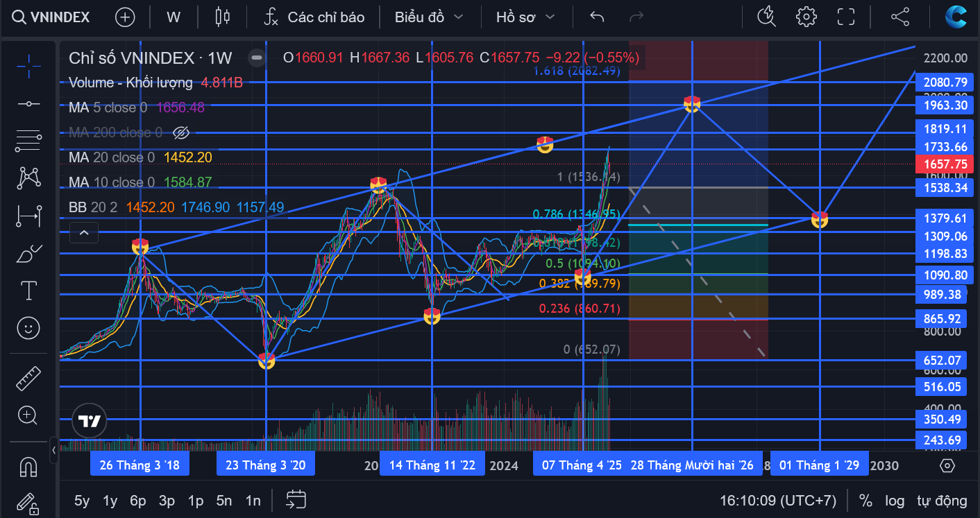Set range to 1y
The height and width of the screenshot is (518, 980).
tap(110, 501)
